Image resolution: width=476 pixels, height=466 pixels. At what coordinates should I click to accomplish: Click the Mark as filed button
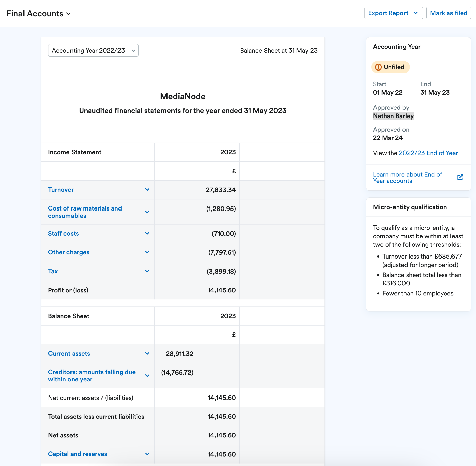pyautogui.click(x=448, y=13)
